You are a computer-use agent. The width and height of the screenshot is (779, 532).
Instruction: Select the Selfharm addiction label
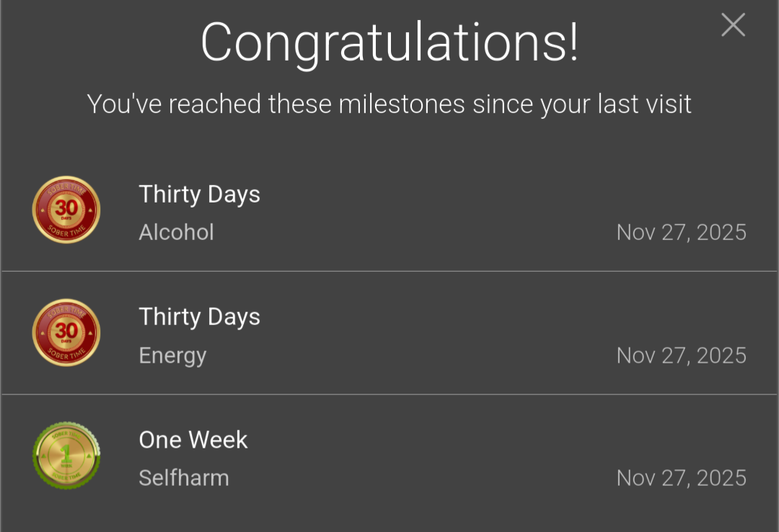(x=184, y=478)
